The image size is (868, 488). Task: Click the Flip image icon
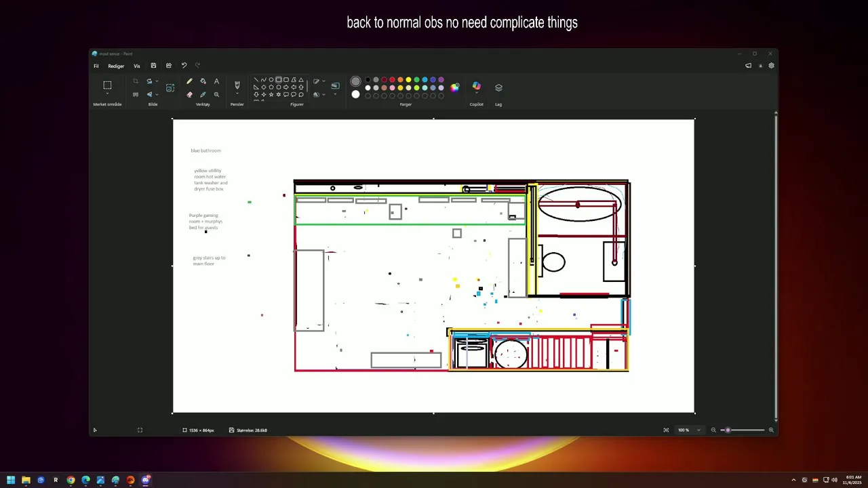click(149, 94)
